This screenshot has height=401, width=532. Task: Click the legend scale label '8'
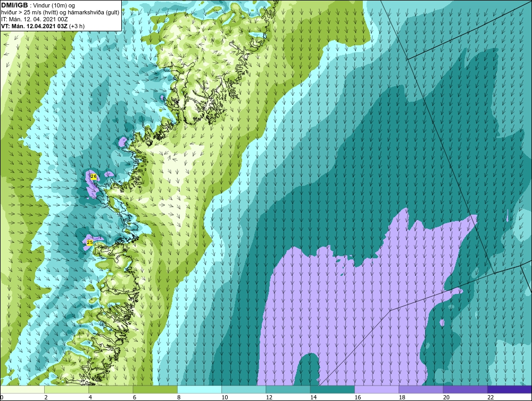click(x=179, y=397)
